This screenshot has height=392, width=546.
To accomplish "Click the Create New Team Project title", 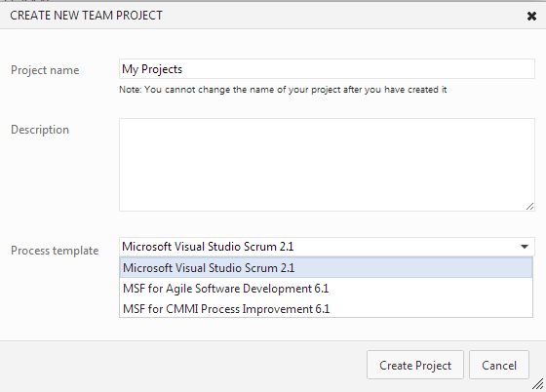I will click(86, 16).
